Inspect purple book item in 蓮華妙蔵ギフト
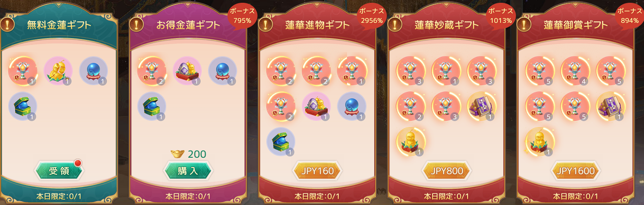644x205 pixels. pos(481,106)
